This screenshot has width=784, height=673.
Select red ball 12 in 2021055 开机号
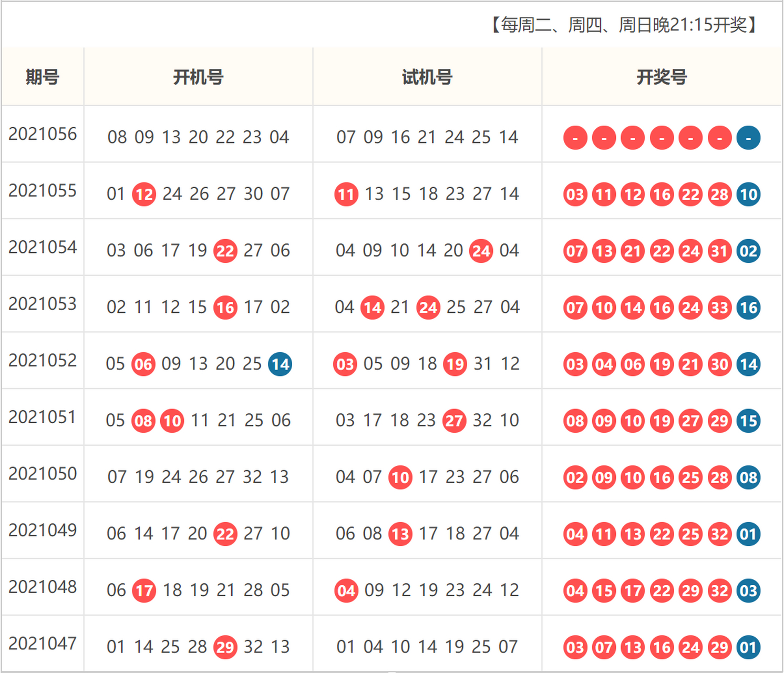144,195
